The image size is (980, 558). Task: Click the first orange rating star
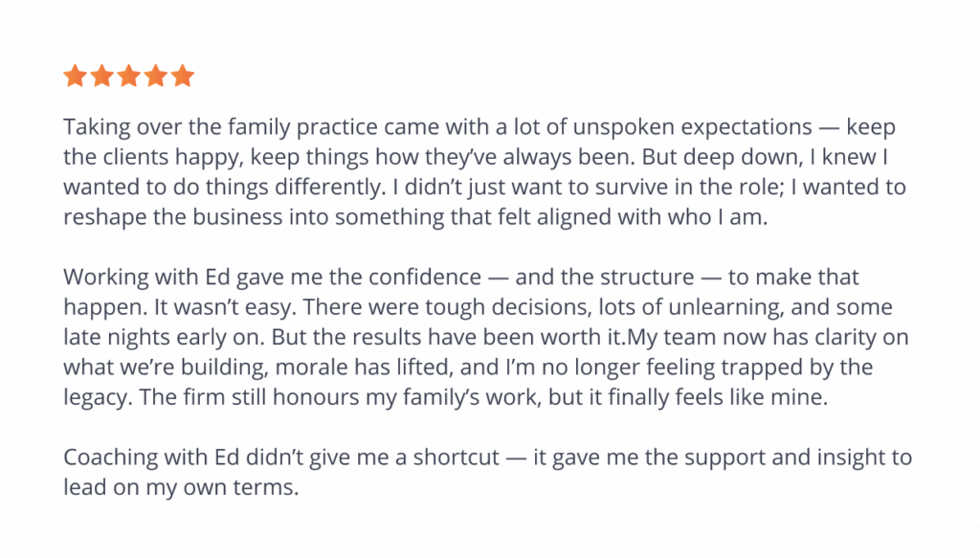coord(75,76)
